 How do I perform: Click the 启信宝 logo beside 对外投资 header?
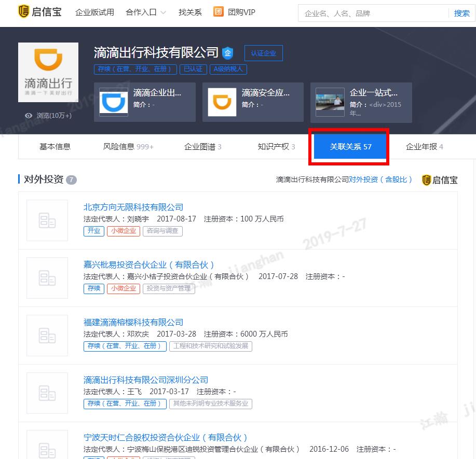440,180
